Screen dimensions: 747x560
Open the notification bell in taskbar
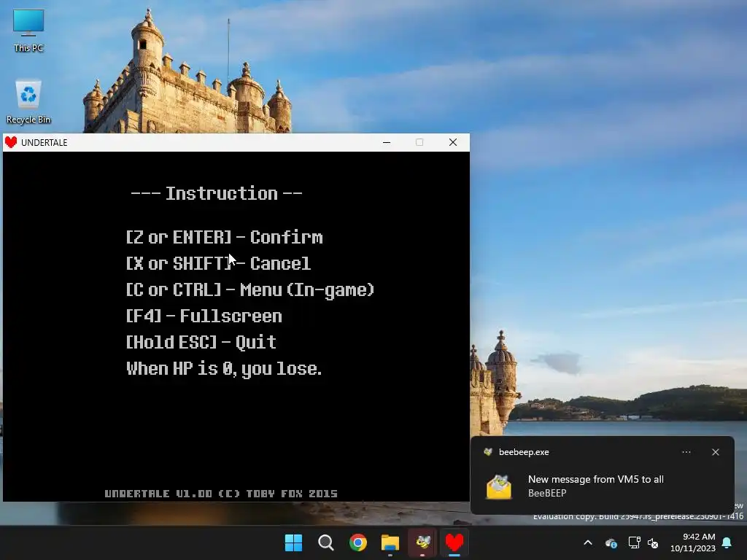727,542
